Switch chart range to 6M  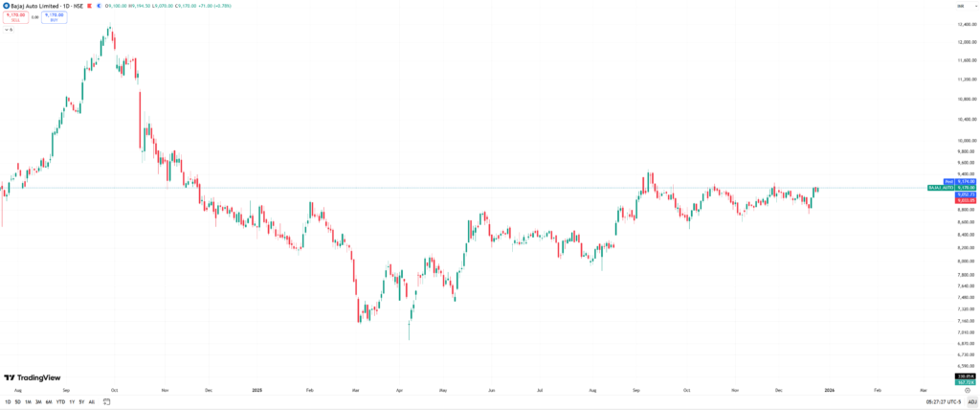(49, 401)
